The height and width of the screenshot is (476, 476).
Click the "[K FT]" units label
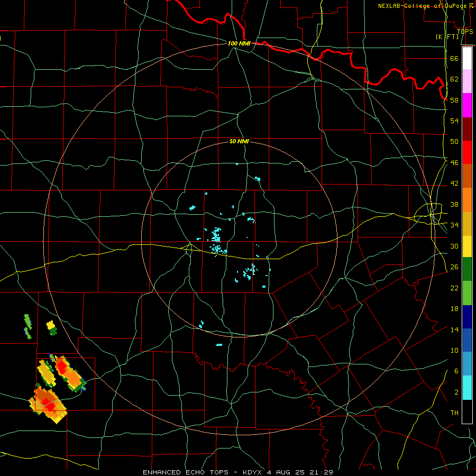[x=447, y=36]
